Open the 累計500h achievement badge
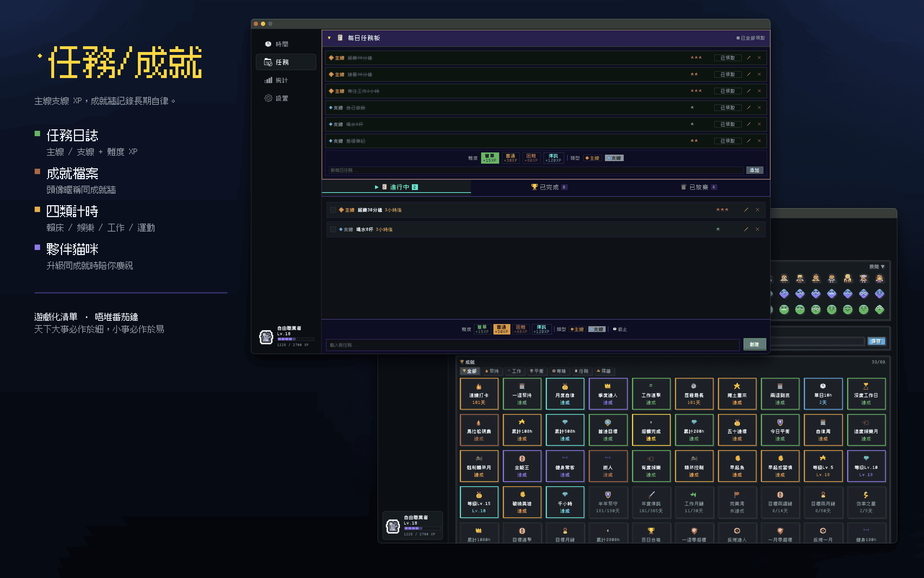Viewport: 924px width, 578px height. coord(565,430)
